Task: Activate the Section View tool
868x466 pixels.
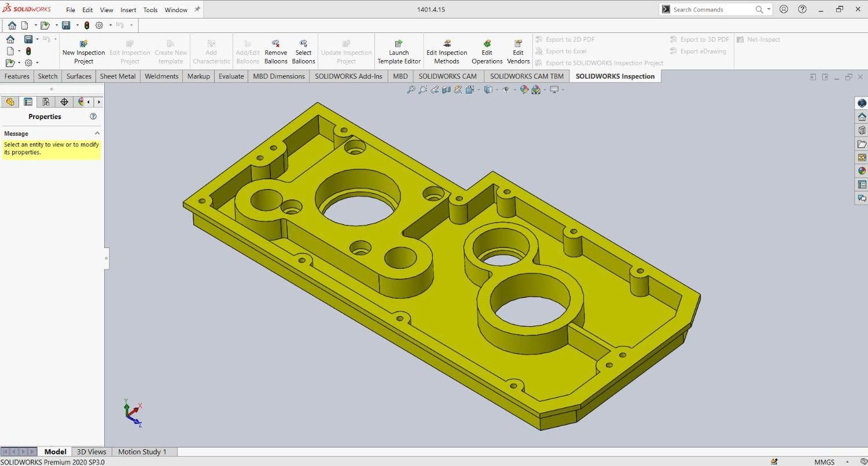Action: click(446, 90)
